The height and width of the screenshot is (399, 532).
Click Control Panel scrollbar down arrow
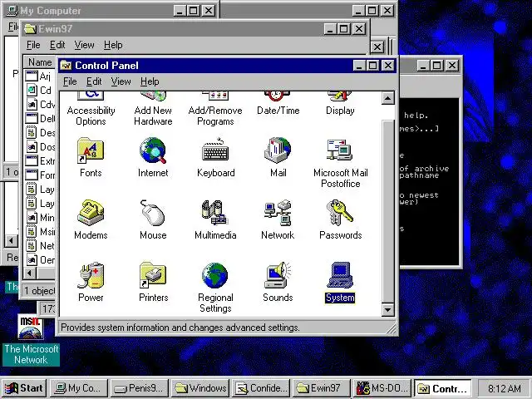(x=387, y=309)
